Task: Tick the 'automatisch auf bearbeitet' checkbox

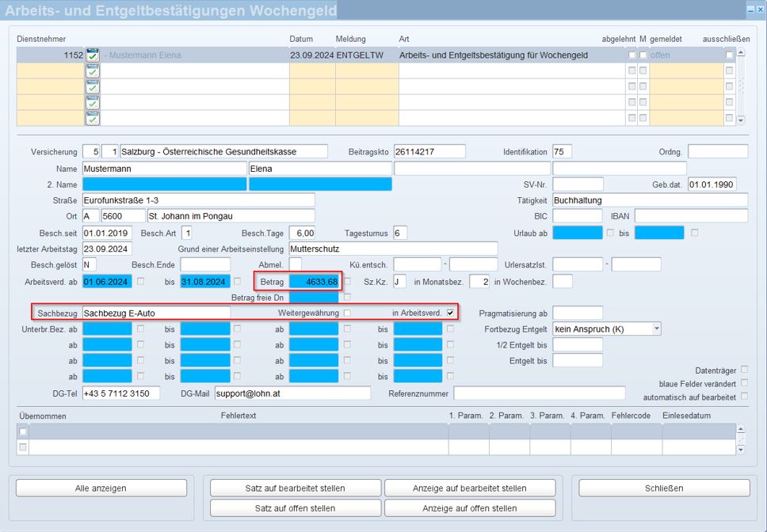Action: click(x=743, y=397)
